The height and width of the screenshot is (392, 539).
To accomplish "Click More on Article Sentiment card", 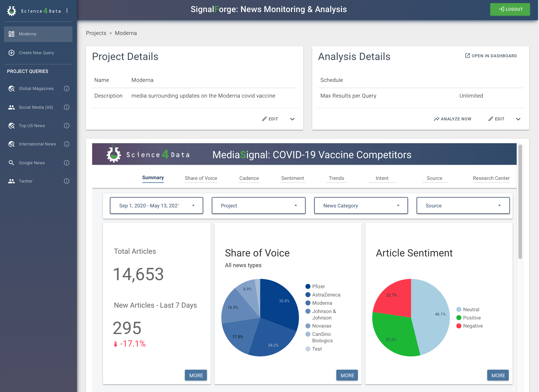I will 498,375.
